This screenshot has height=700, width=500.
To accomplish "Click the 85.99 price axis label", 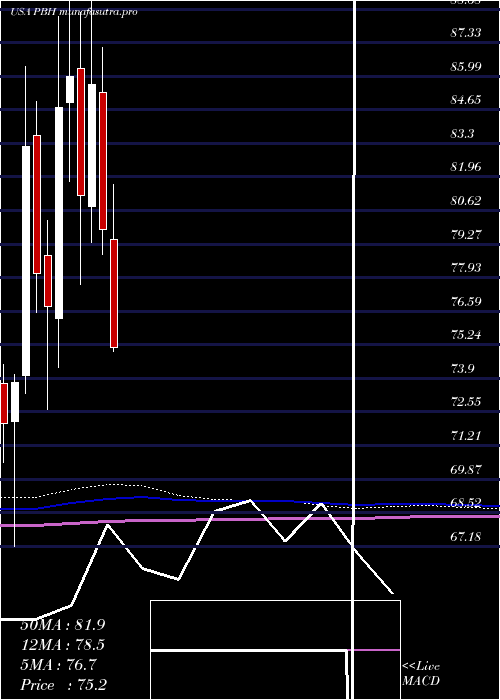I will click(466, 67).
